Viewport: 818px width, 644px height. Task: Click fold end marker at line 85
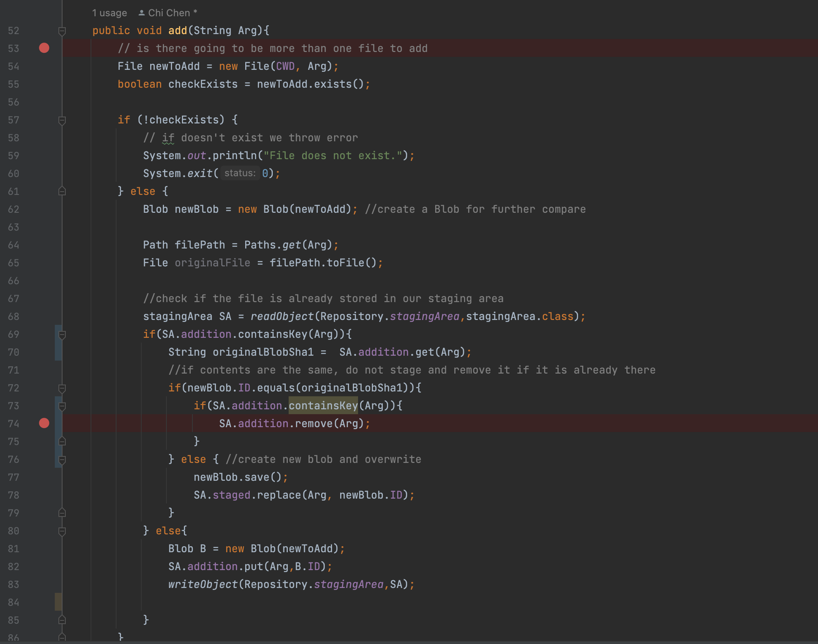click(62, 620)
